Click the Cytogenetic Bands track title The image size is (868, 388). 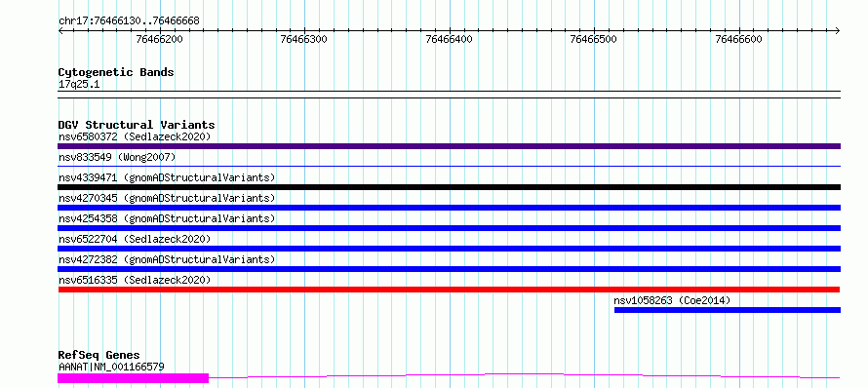[116, 72]
